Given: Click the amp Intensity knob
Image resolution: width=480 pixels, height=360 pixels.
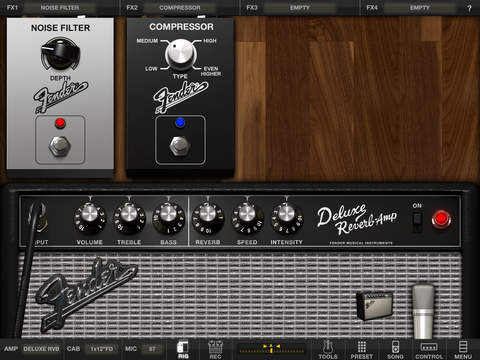Looking at the screenshot, I should pos(286,218).
